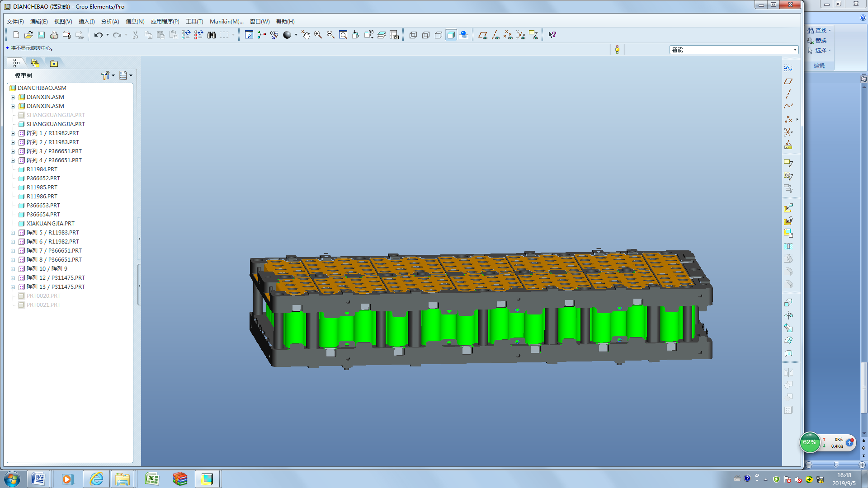Open the 分析(A) menu
The height and width of the screenshot is (488, 868).
[110, 21]
